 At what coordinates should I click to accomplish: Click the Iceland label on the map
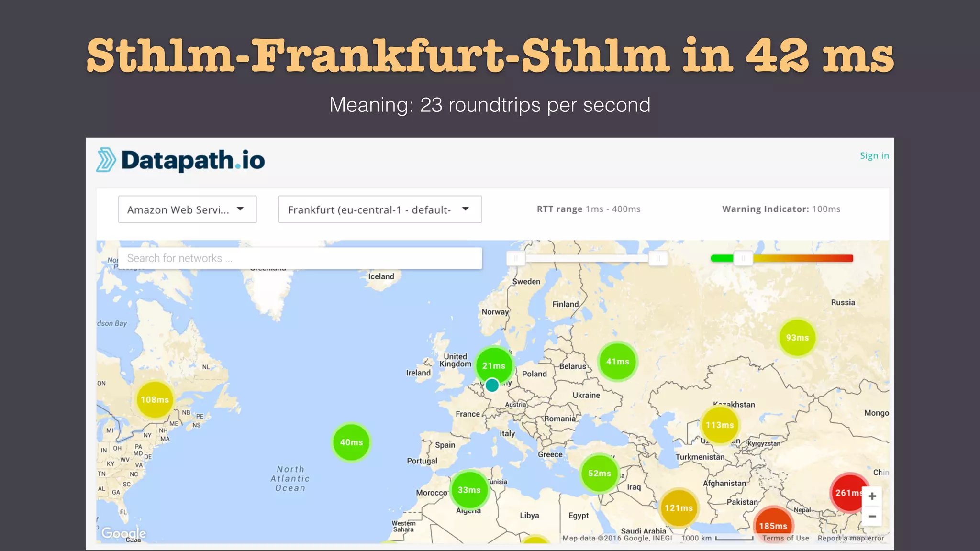(x=381, y=276)
